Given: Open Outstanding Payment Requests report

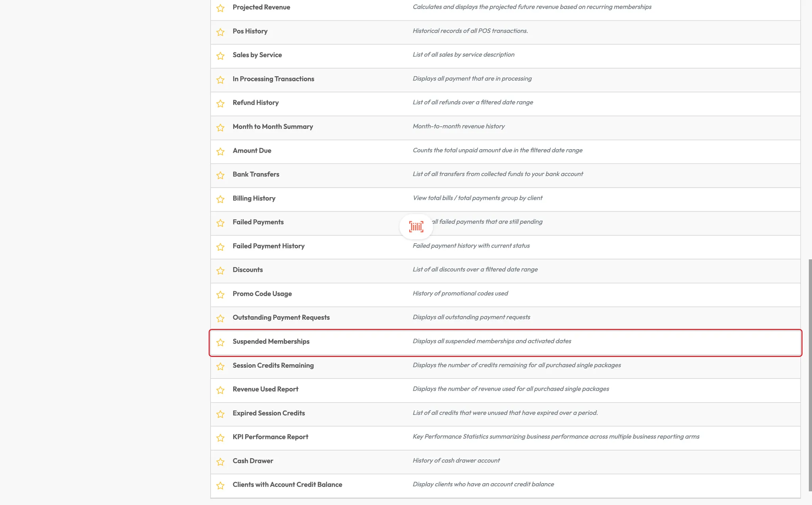Looking at the screenshot, I should coord(281,317).
